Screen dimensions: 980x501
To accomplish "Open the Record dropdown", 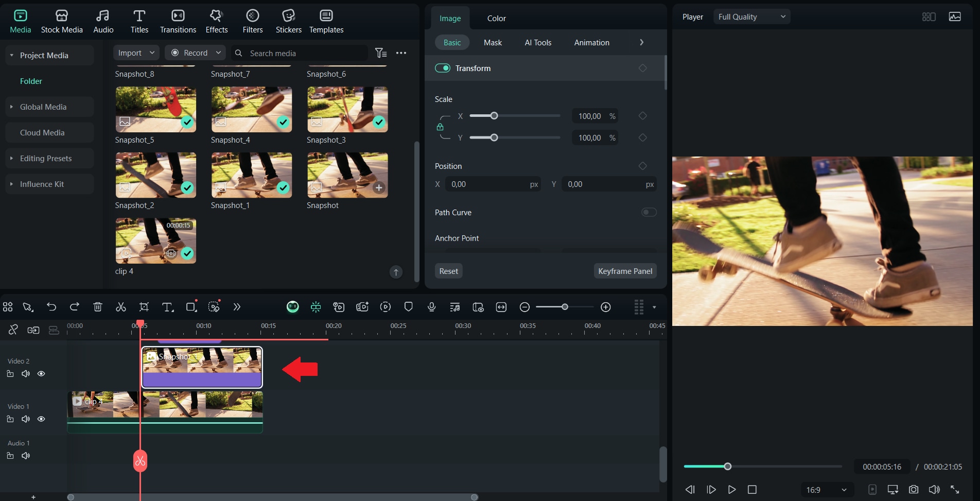I will pos(196,53).
